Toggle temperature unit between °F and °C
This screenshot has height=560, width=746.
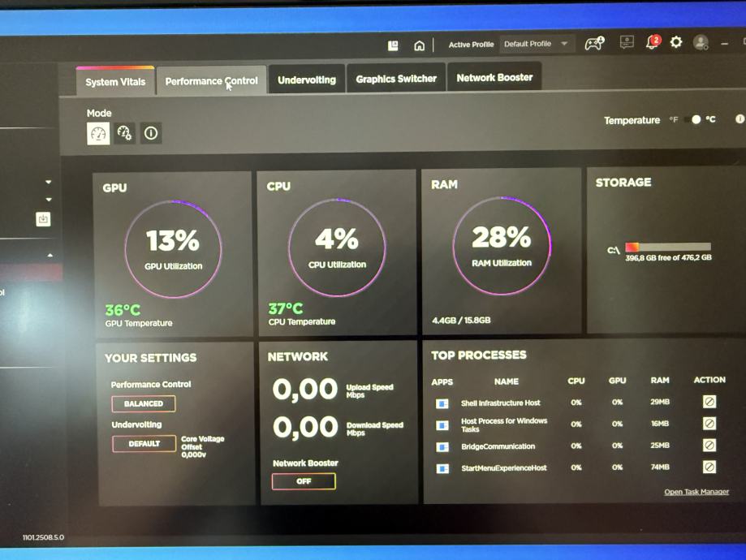pos(692,119)
